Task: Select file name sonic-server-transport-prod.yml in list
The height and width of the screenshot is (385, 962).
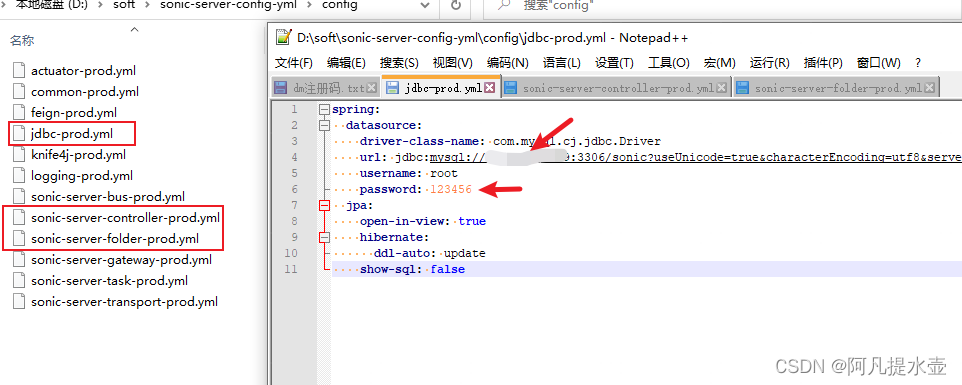Action: click(124, 302)
